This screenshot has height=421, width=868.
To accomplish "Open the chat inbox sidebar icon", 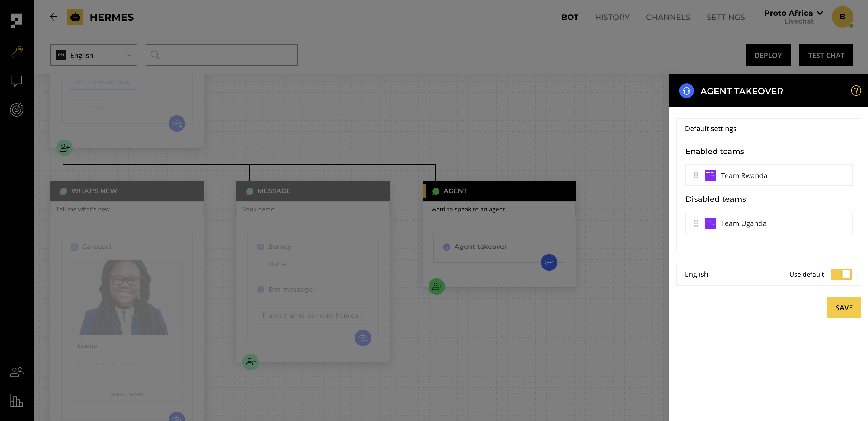I will (17, 81).
